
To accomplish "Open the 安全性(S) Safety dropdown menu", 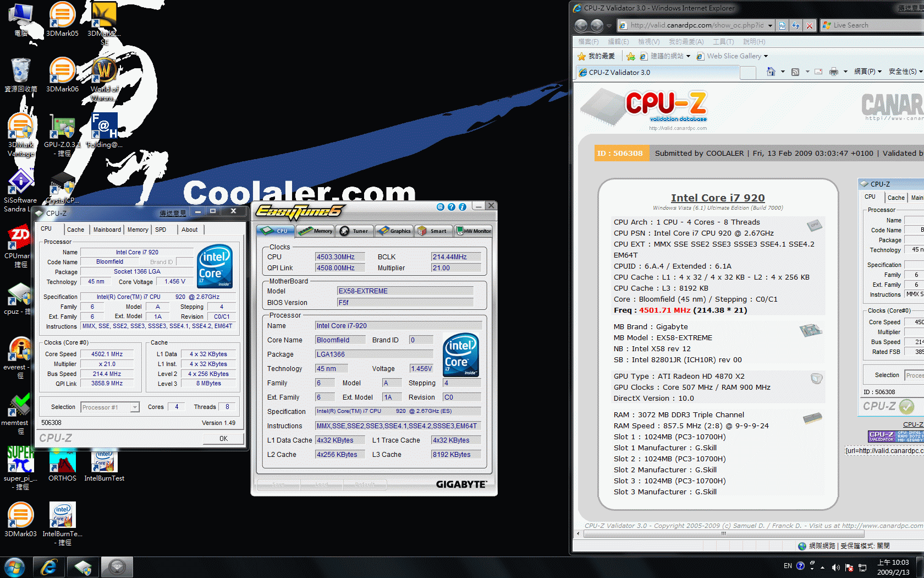I will pos(905,72).
